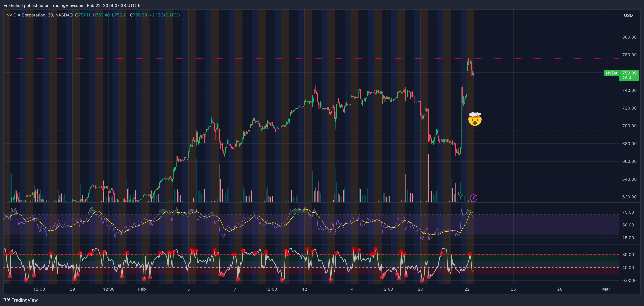Click the 26:41 bar countdown timer

click(x=628, y=78)
